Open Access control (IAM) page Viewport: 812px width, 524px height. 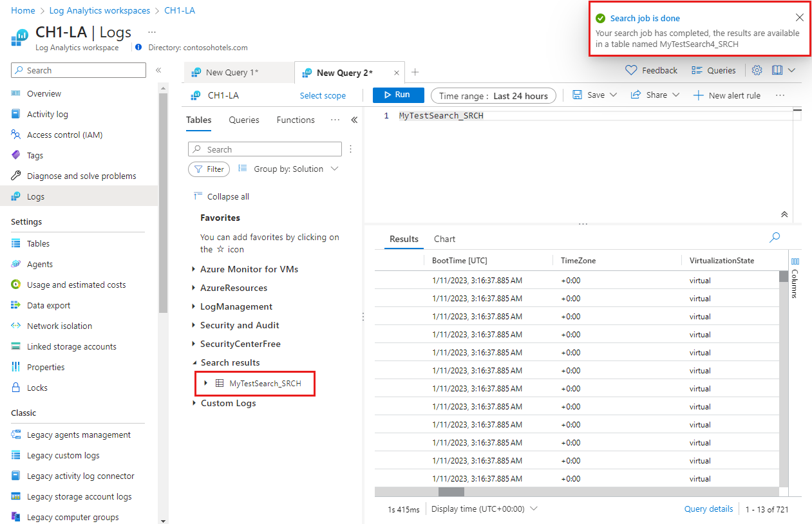64,135
